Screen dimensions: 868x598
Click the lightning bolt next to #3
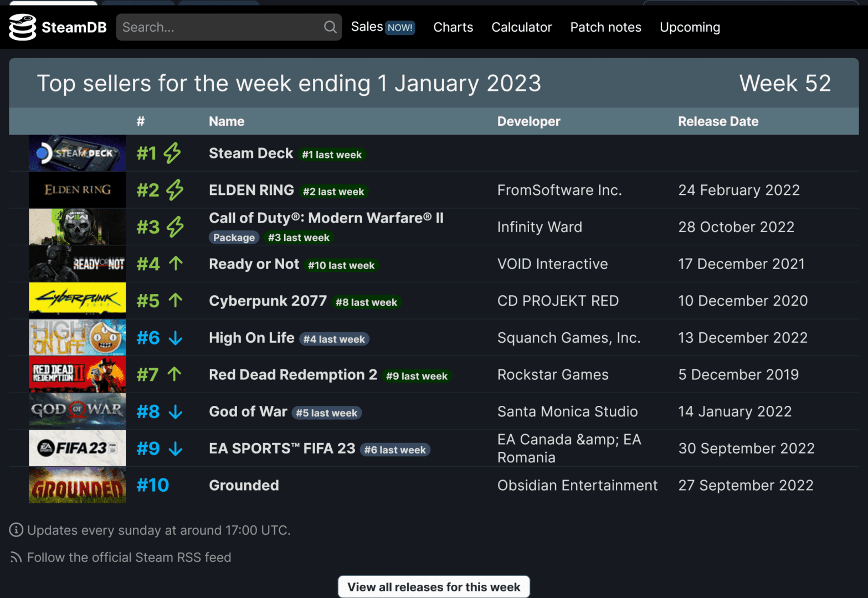point(176,227)
